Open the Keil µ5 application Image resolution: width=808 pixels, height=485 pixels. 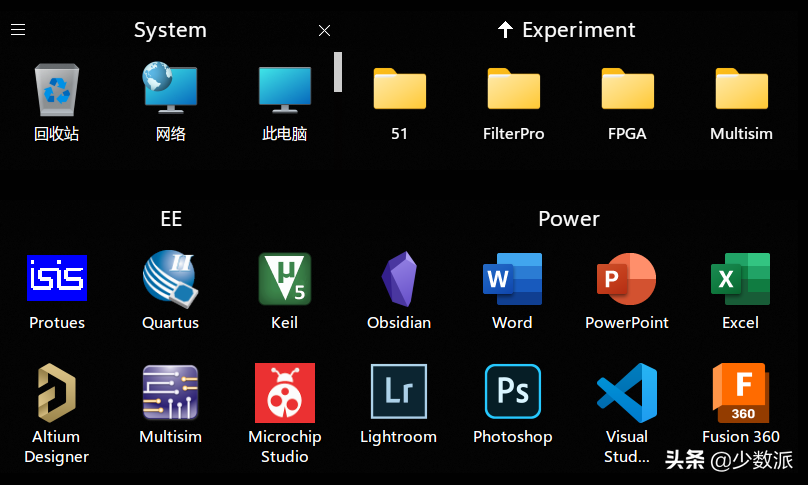pos(284,279)
